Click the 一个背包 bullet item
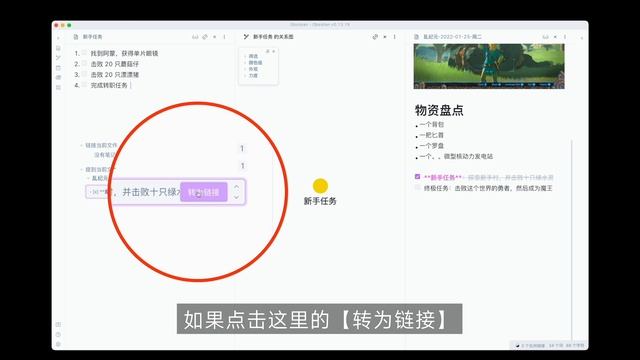Screen dimensions: 640x360 pyautogui.click(x=431, y=124)
